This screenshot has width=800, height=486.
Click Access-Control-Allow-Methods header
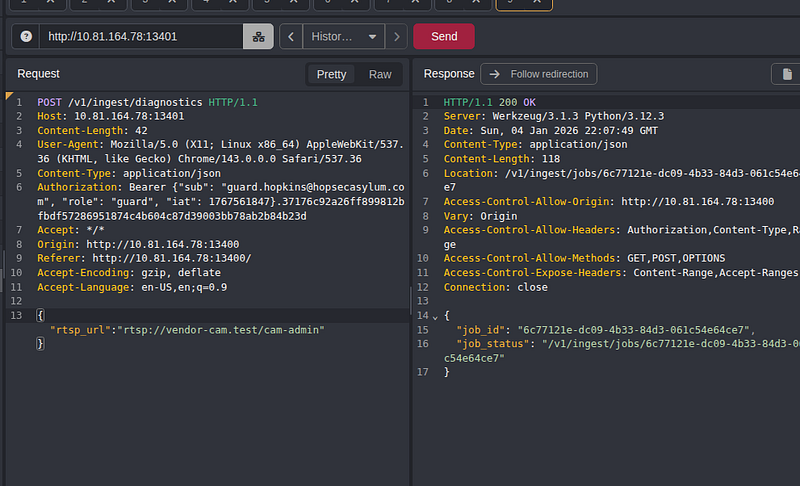point(584,258)
